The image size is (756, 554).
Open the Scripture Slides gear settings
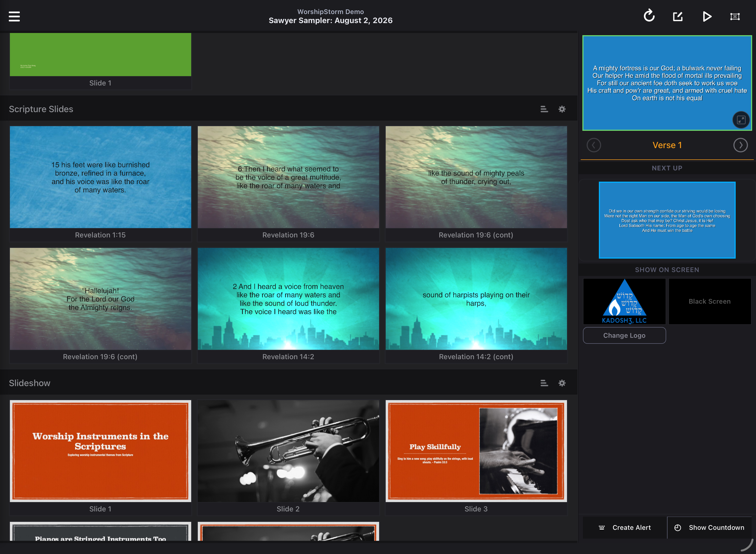(562, 109)
